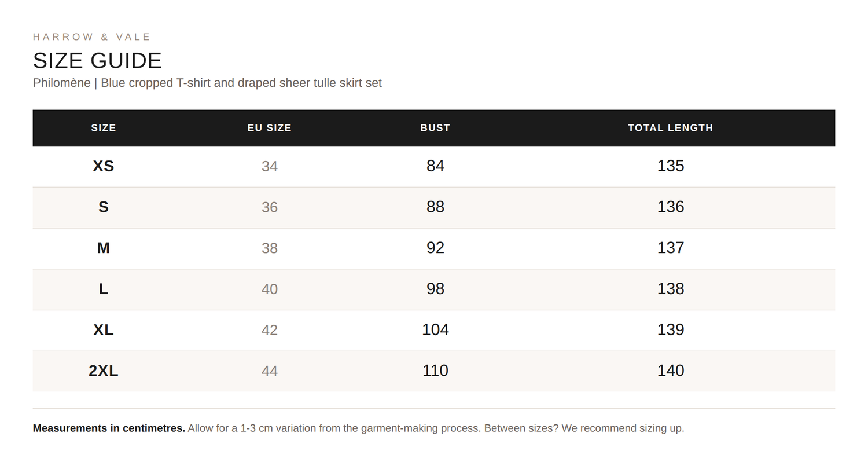Select the XL size row label
Viewport: 868px width, 462px height.
pos(104,330)
